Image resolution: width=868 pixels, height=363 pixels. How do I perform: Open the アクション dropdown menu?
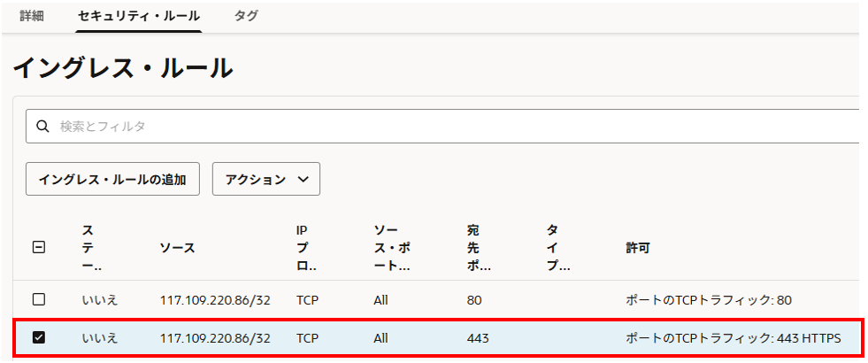(x=265, y=179)
